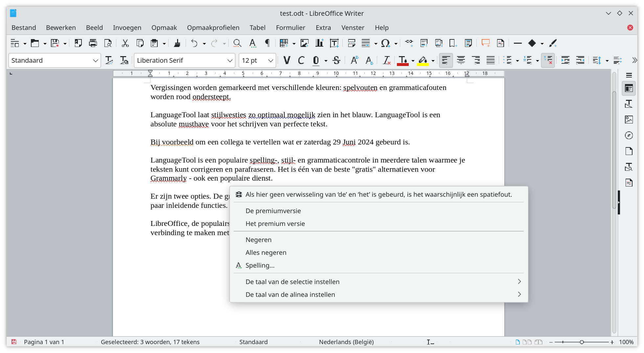This screenshot has width=644, height=353.
Task: Click the Track Changes toolbar icon
Action: click(x=500, y=43)
